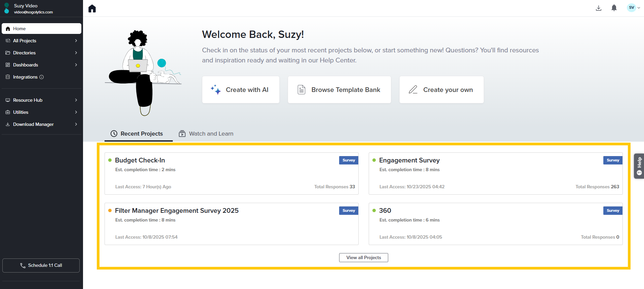Expand the Utilities sidebar item
Image resolution: width=644 pixels, height=289 pixels.
point(76,112)
